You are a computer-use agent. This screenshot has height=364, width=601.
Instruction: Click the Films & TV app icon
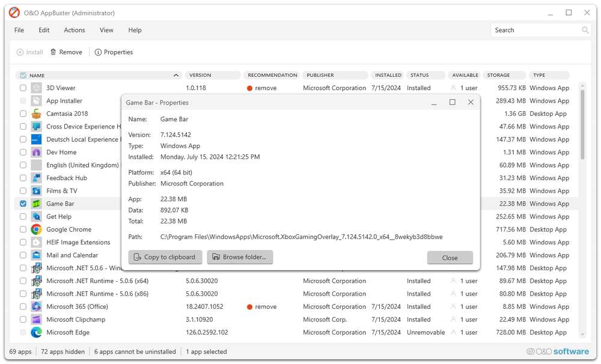pyautogui.click(x=36, y=191)
